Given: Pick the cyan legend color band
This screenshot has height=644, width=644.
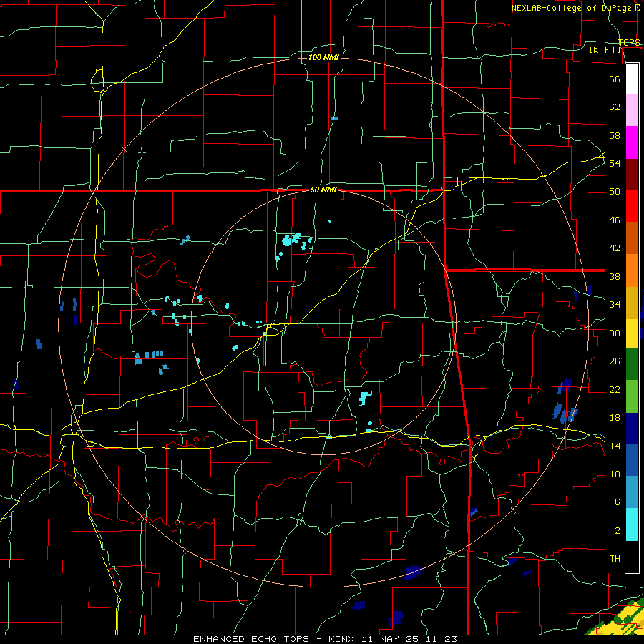Looking at the screenshot, I should point(632,525).
